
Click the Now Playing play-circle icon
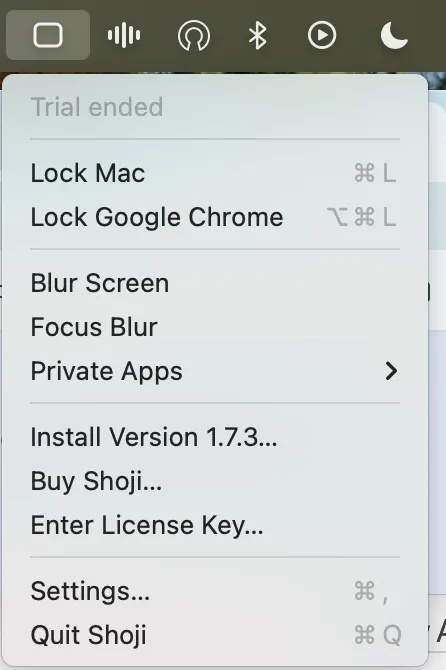(322, 35)
